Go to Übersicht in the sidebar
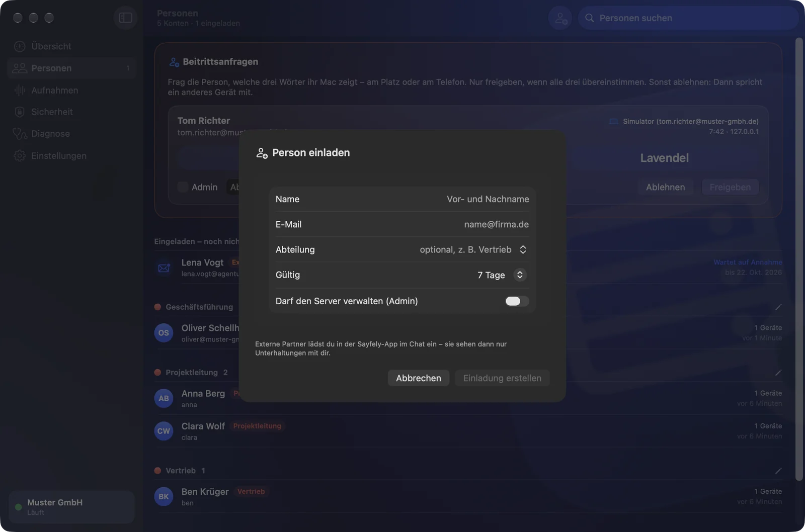 point(71,46)
